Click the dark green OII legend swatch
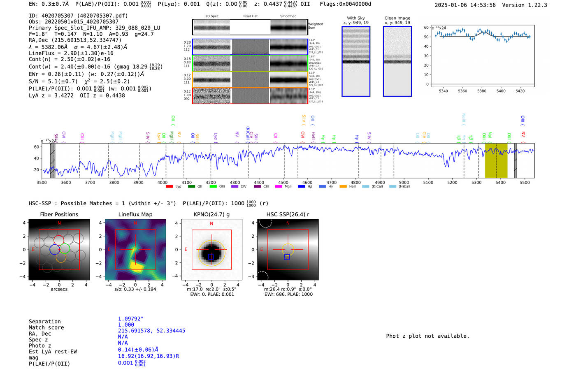 191,187
